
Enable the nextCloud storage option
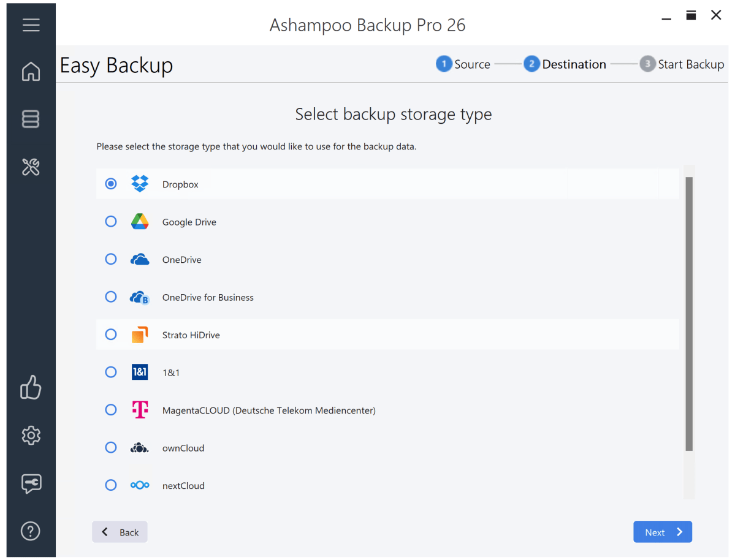click(111, 485)
